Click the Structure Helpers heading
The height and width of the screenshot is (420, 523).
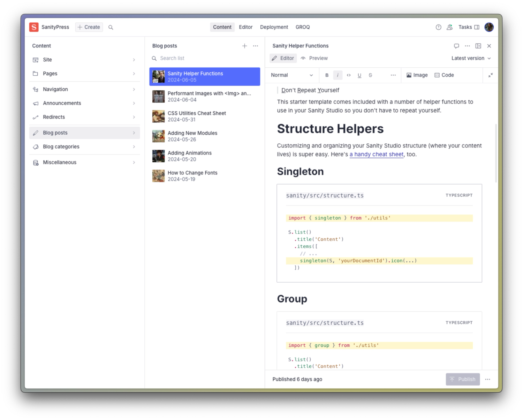(330, 129)
